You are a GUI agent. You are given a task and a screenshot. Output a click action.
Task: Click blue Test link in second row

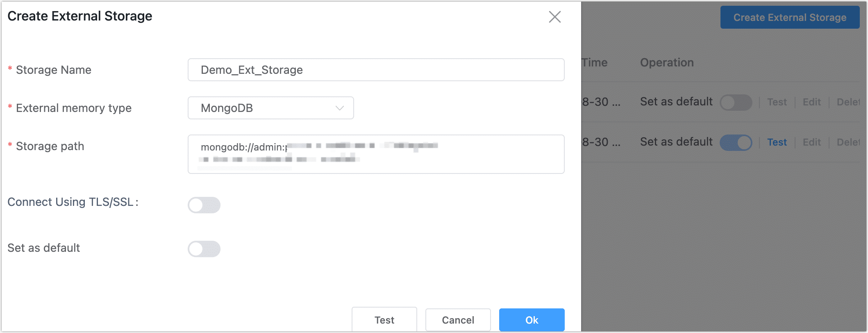click(777, 142)
